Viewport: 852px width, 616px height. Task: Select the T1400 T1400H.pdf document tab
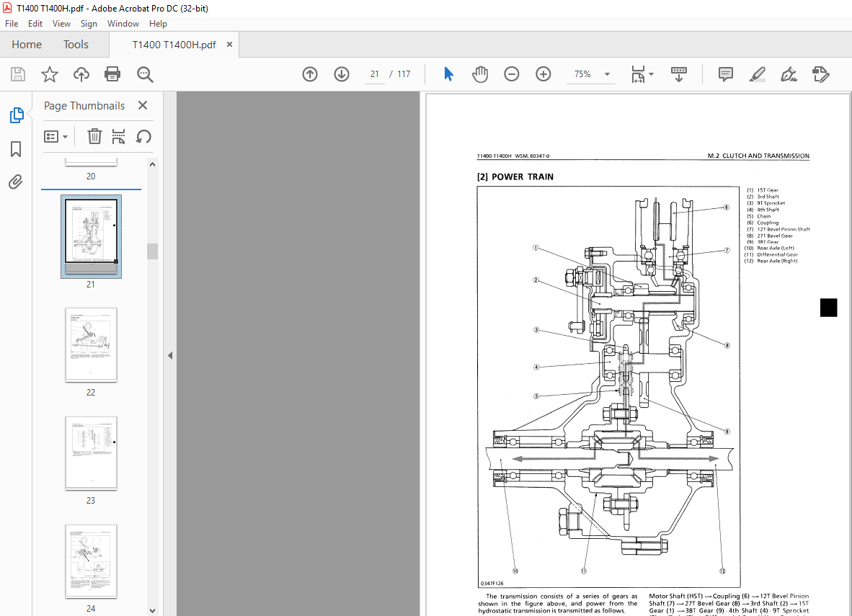click(x=174, y=45)
